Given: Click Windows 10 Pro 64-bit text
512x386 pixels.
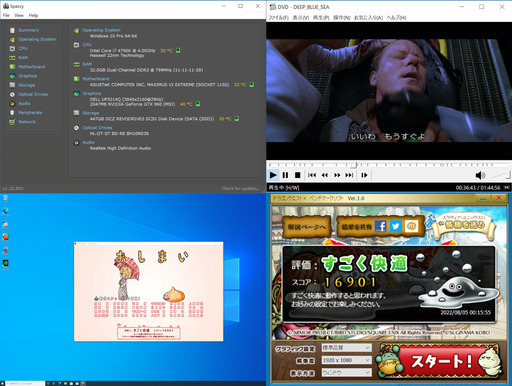Looking at the screenshot, I should (113, 36).
